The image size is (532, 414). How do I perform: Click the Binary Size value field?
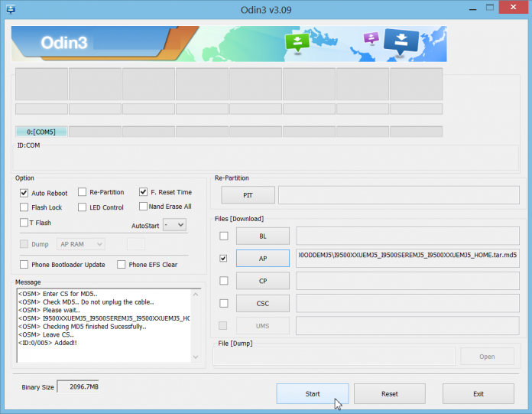[x=78, y=386]
